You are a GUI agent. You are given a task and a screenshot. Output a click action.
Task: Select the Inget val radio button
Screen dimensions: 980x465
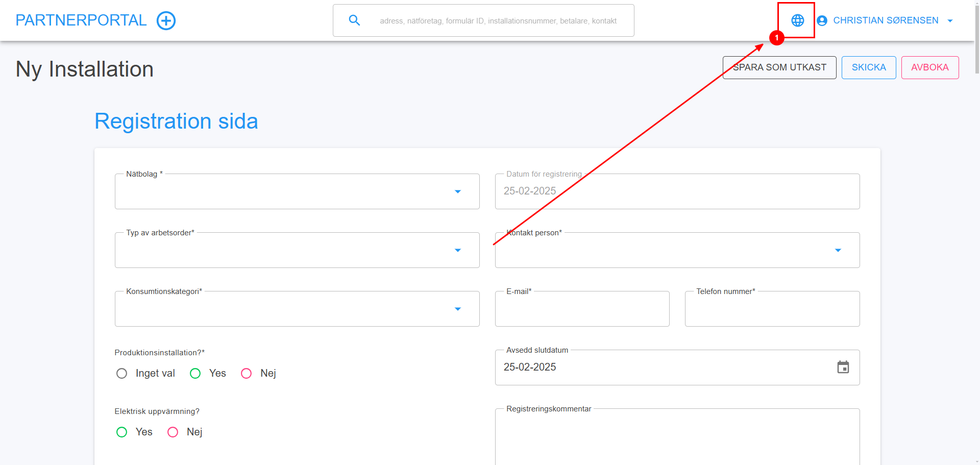[121, 374]
